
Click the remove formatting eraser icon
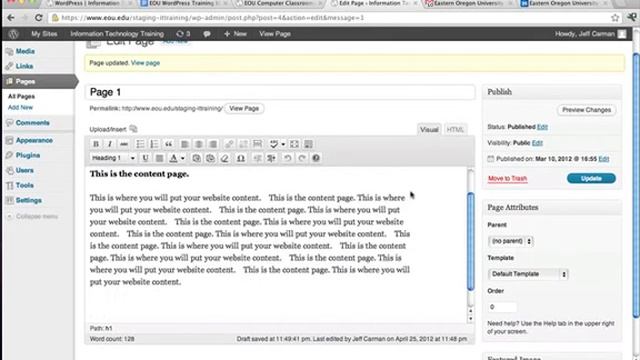coord(224,158)
